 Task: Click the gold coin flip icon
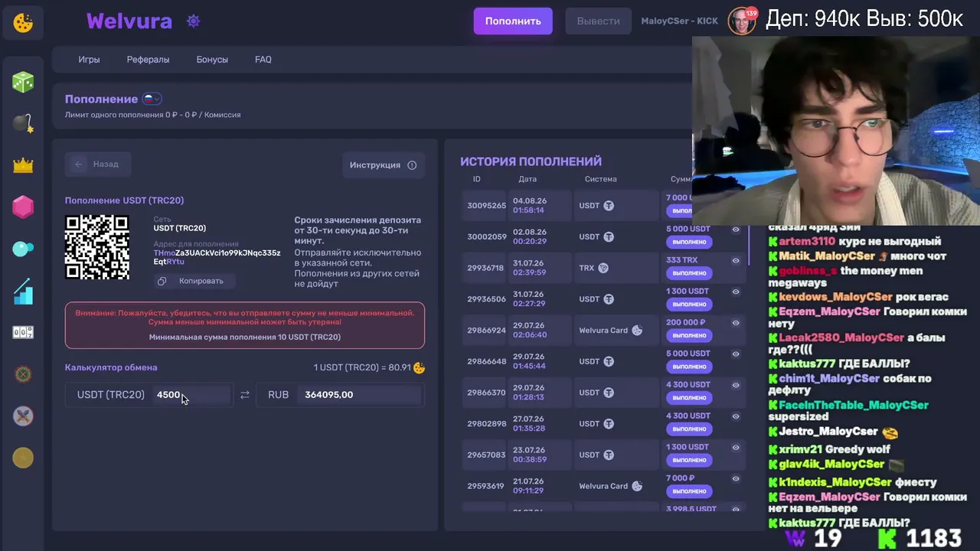pyautogui.click(x=23, y=458)
